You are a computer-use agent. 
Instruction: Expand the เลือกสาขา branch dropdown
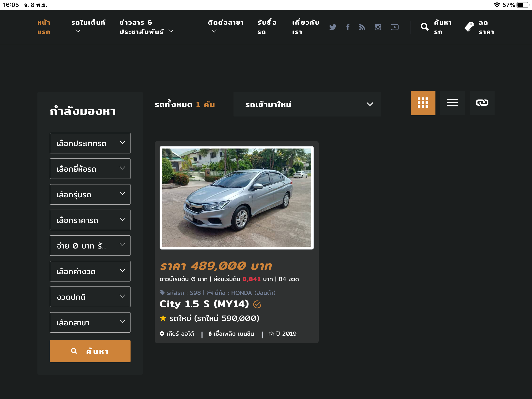click(x=90, y=322)
